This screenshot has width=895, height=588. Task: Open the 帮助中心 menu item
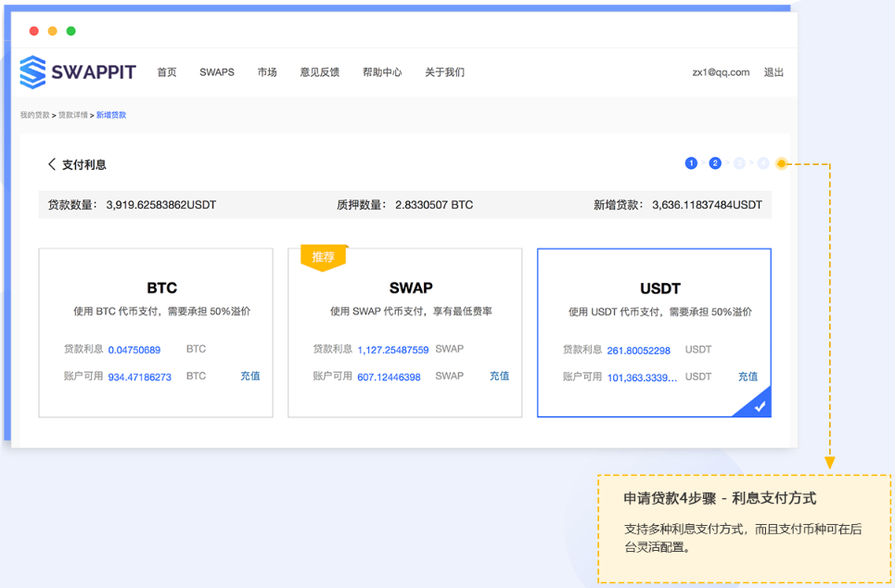point(383,71)
